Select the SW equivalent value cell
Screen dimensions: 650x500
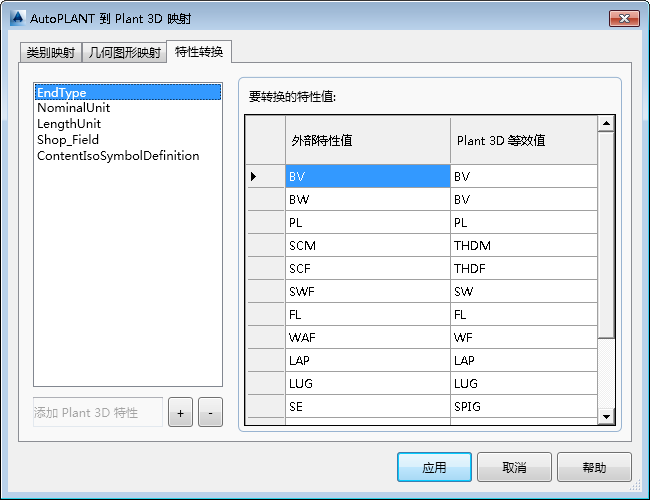(x=524, y=291)
